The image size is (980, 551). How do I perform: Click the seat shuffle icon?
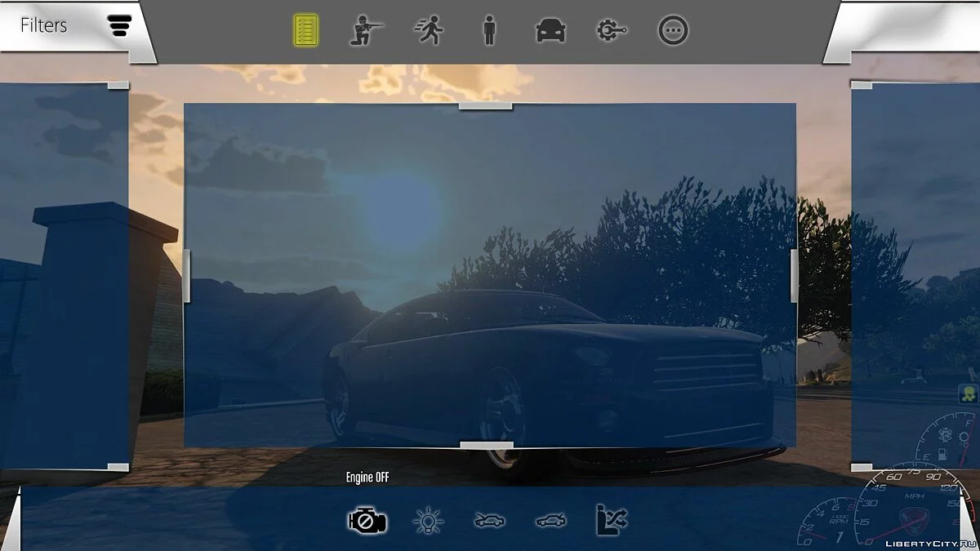click(x=612, y=520)
